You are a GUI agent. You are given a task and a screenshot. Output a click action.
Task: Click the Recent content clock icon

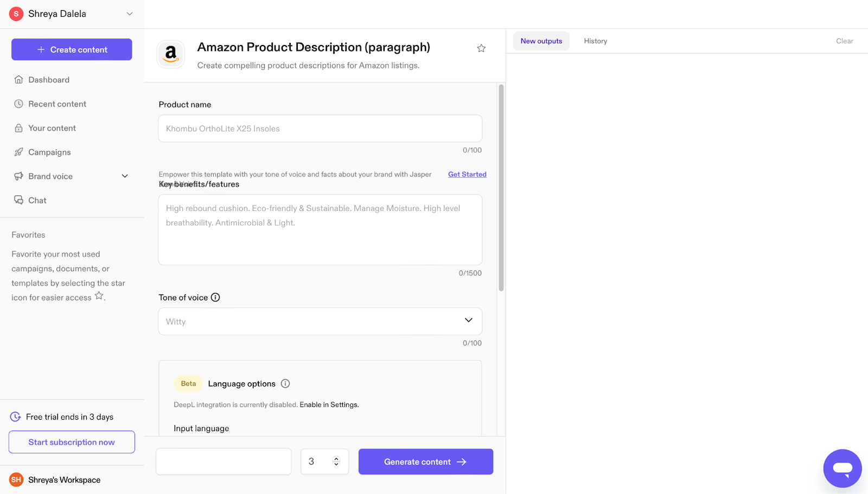[18, 104]
